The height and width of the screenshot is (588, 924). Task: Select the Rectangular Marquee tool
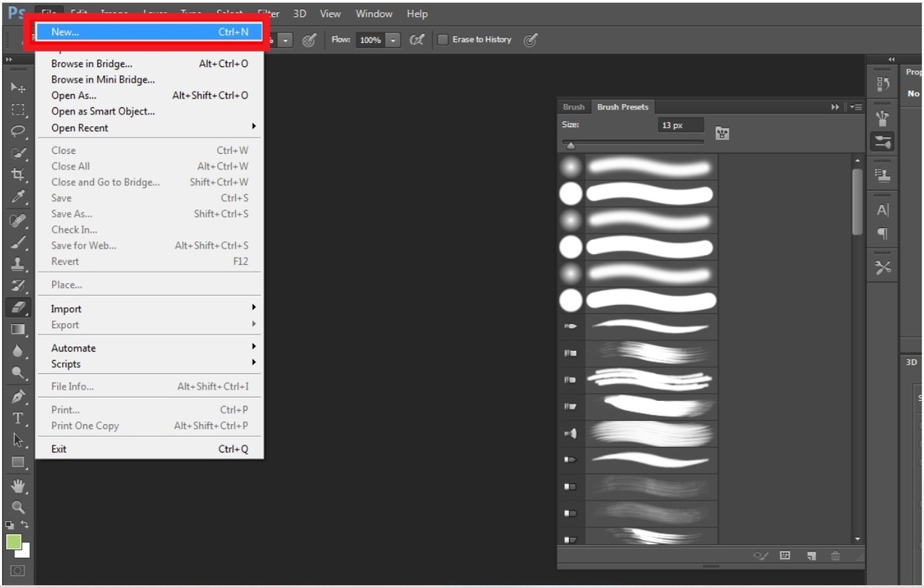pos(18,110)
